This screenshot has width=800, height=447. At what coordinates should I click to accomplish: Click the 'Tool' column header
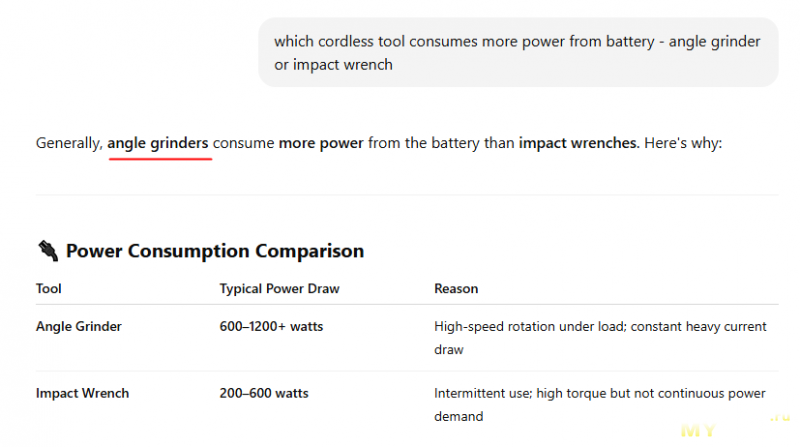pyautogui.click(x=48, y=288)
